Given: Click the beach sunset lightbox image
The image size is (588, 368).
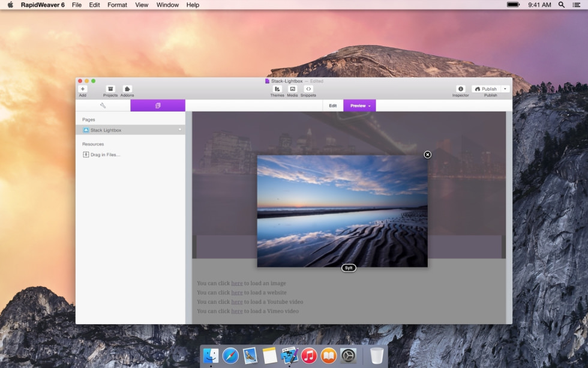Looking at the screenshot, I should point(343,211).
